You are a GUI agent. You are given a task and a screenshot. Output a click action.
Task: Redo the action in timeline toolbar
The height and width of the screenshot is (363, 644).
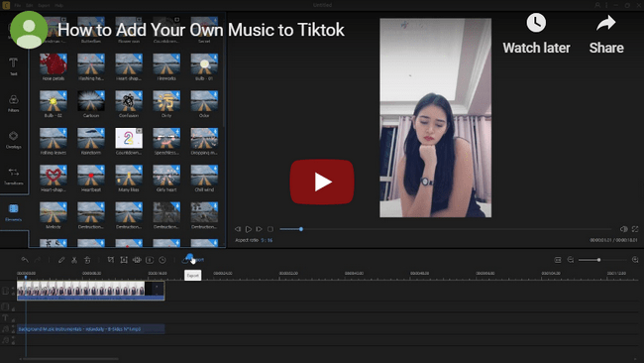(x=38, y=260)
